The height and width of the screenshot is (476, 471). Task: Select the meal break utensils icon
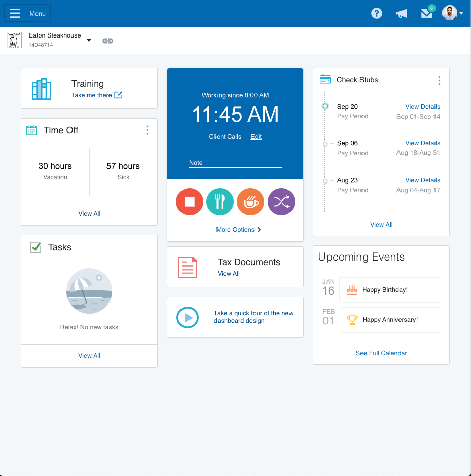pos(220,202)
